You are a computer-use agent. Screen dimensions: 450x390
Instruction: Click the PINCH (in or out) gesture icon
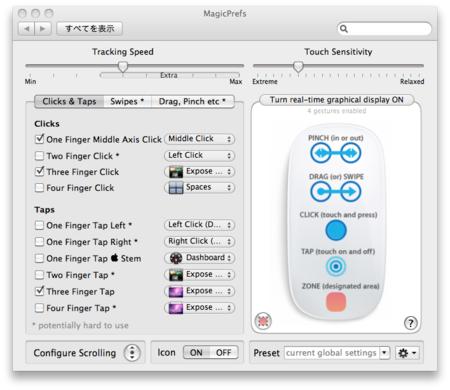coord(336,153)
